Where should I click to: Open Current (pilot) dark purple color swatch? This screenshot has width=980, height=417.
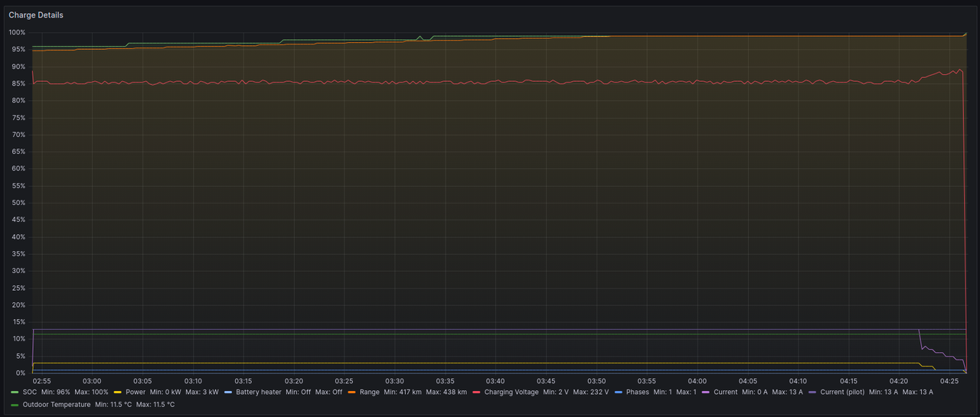[x=812, y=392]
